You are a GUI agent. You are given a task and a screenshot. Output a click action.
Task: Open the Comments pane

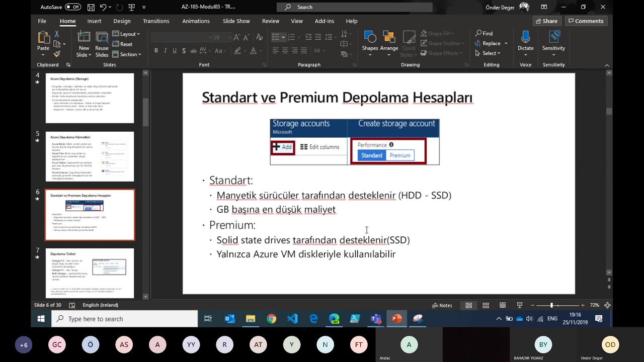click(x=586, y=21)
